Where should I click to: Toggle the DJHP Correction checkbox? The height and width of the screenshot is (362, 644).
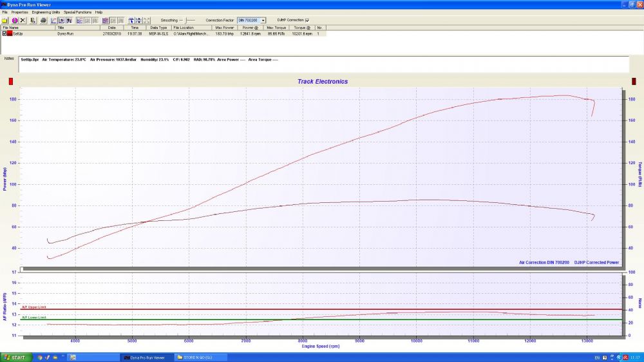click(x=307, y=20)
